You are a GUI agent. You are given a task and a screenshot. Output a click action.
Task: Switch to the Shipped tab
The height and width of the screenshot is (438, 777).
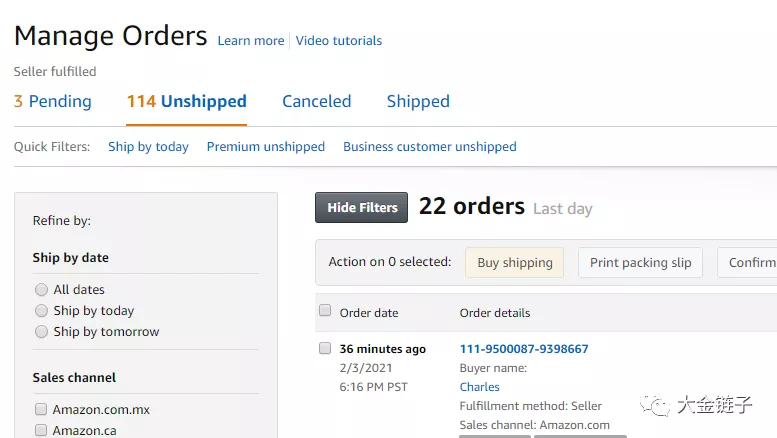tap(418, 101)
